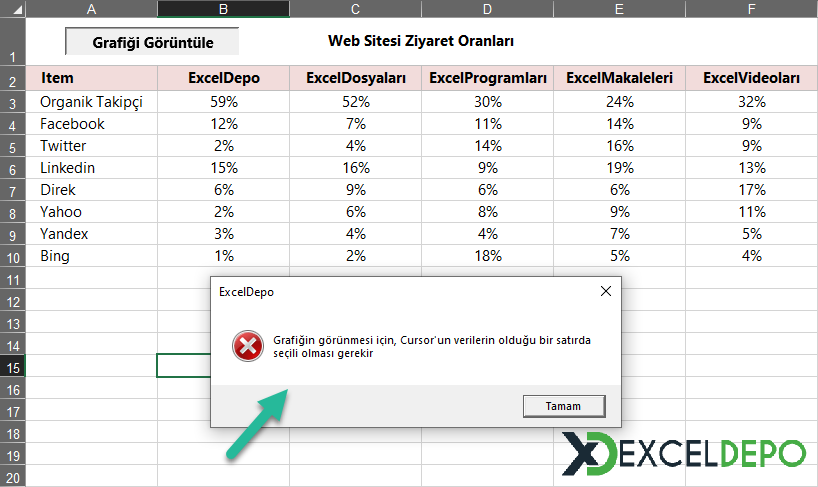818x487 pixels.
Task: Click the 'ExcelDepo' column header cell
Action: tap(223, 78)
